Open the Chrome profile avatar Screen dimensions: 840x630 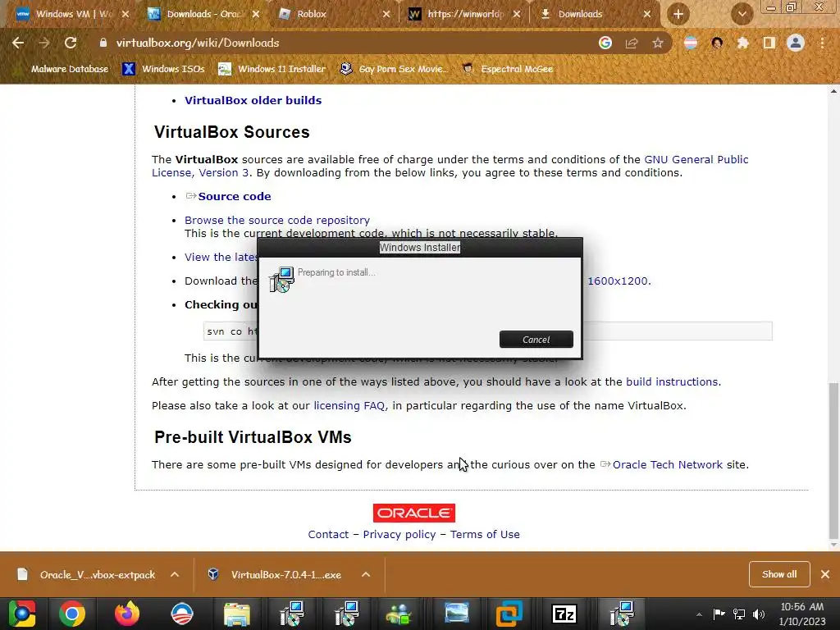coord(796,43)
